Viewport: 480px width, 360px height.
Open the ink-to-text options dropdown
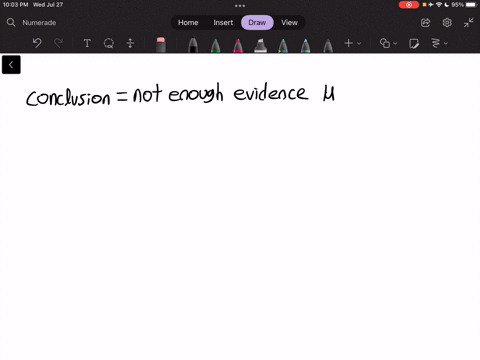(439, 43)
